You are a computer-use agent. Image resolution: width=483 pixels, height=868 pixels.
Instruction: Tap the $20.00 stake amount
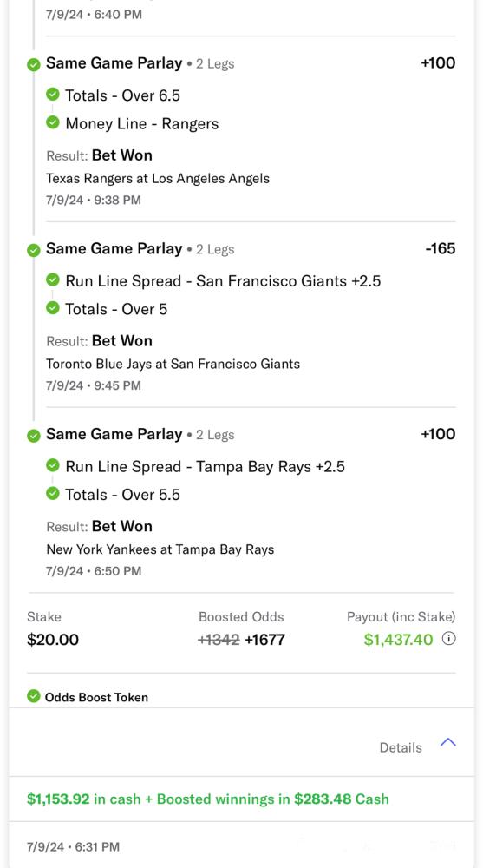(53, 640)
